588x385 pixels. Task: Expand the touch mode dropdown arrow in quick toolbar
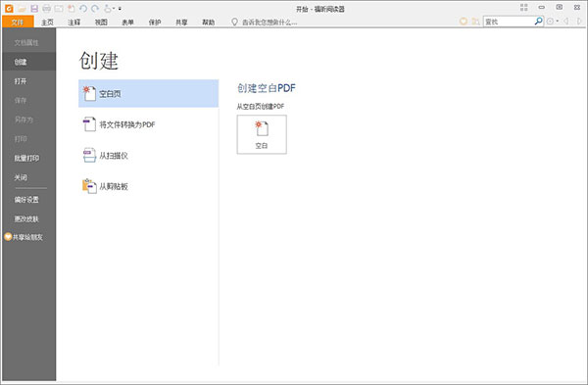(x=114, y=8)
